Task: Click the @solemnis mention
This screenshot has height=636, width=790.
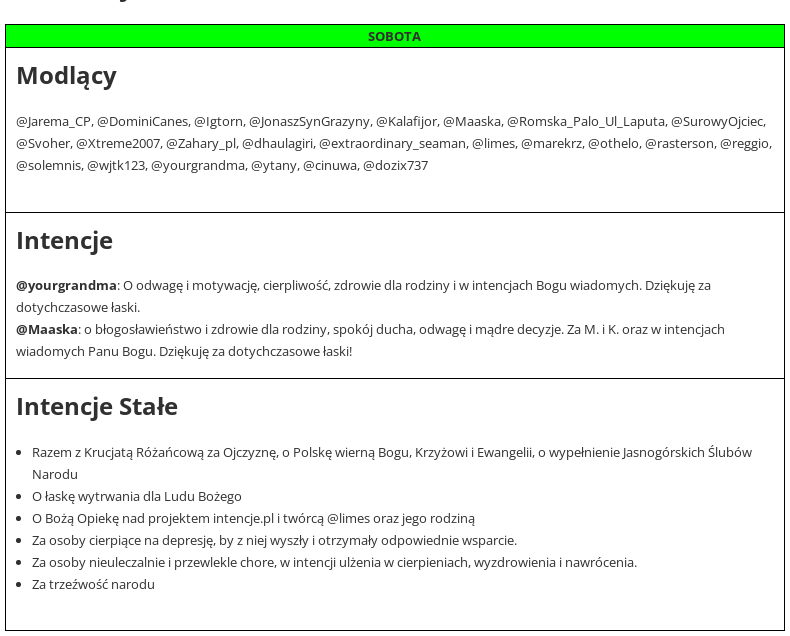Action: pyautogui.click(x=48, y=165)
